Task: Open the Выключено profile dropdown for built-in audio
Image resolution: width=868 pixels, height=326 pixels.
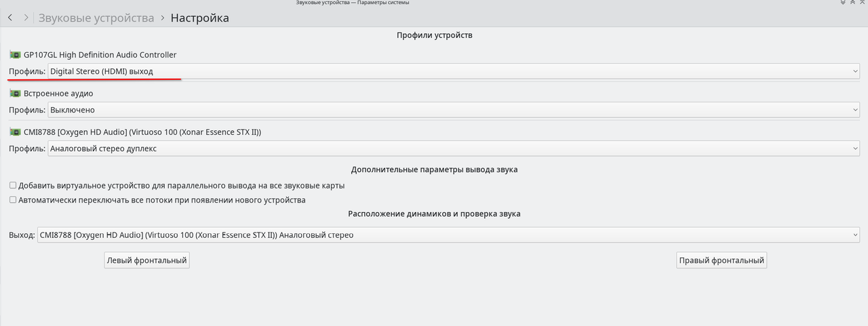Action: [x=454, y=110]
